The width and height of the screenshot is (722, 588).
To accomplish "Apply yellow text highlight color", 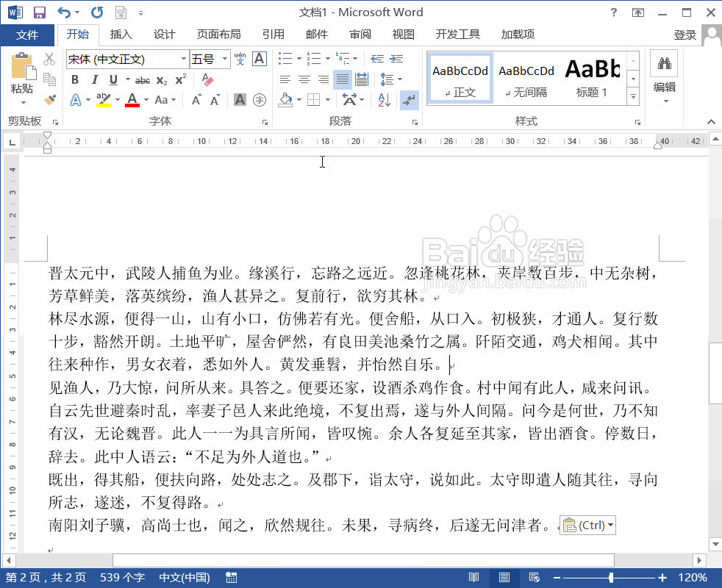I will point(104,100).
